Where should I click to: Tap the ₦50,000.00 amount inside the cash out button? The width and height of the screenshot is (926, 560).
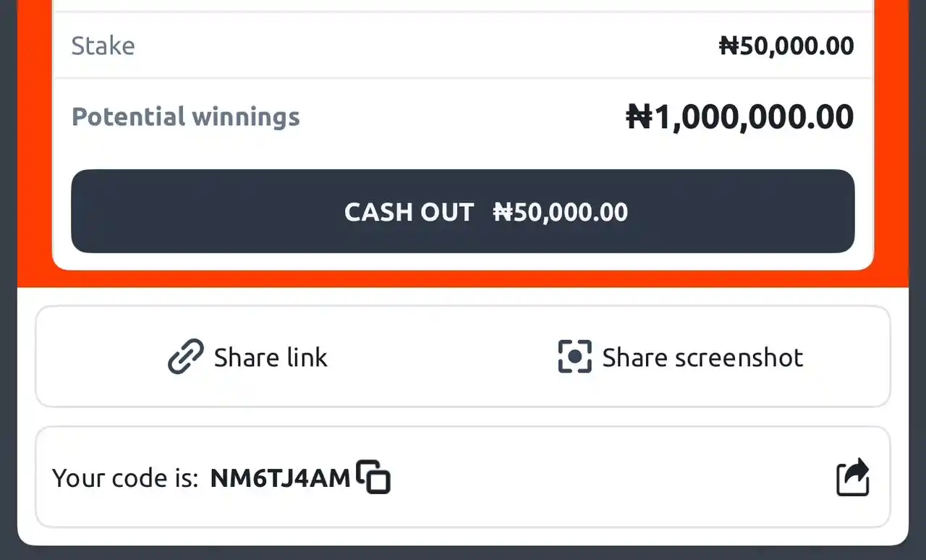point(561,212)
